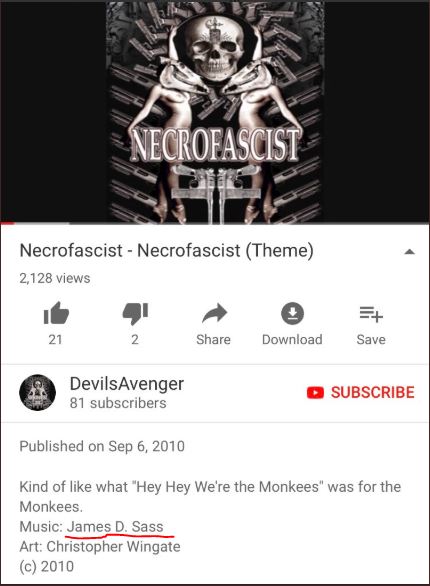Tap the Necrofascist video artwork
This screenshot has width=430, height=586.
[215, 111]
